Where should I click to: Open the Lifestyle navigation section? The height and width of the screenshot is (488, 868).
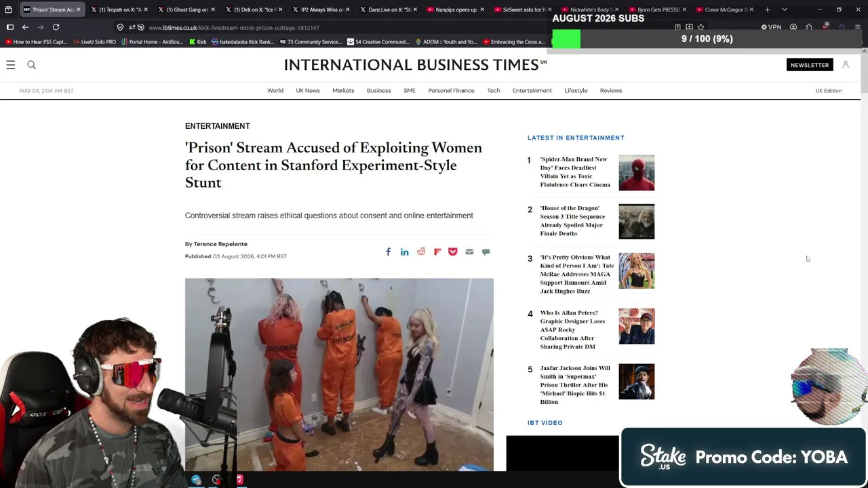click(576, 91)
